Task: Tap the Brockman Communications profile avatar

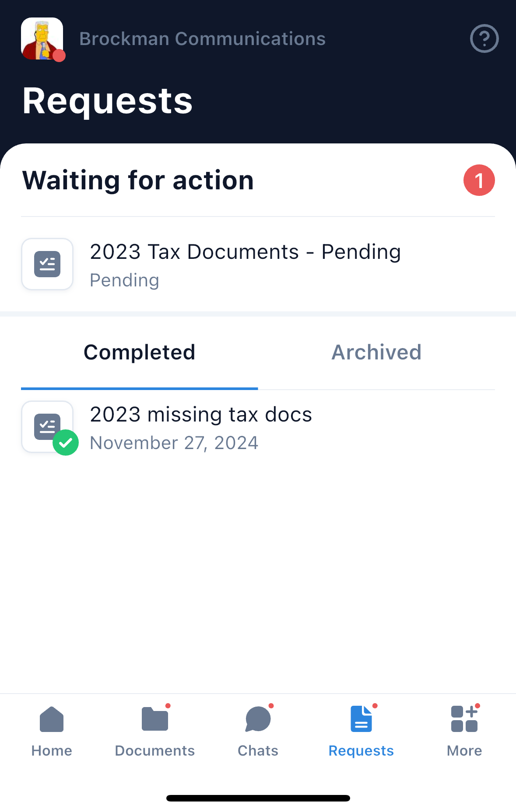Action: [x=42, y=38]
